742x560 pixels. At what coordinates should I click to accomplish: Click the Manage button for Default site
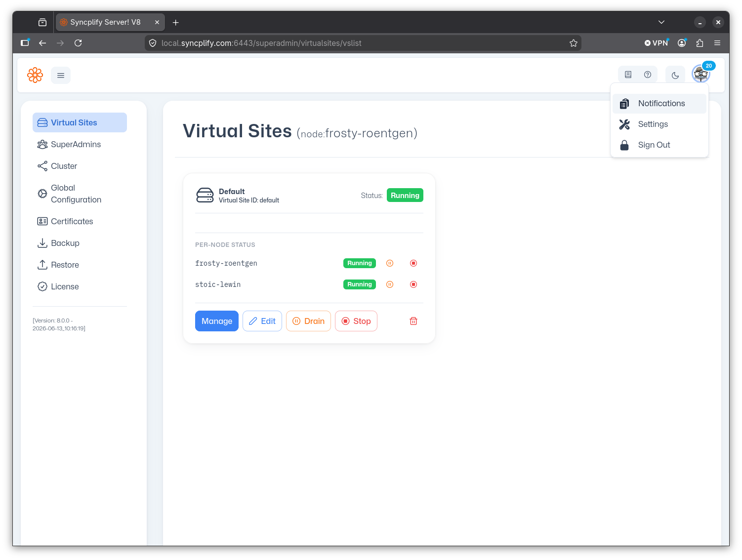click(x=217, y=321)
